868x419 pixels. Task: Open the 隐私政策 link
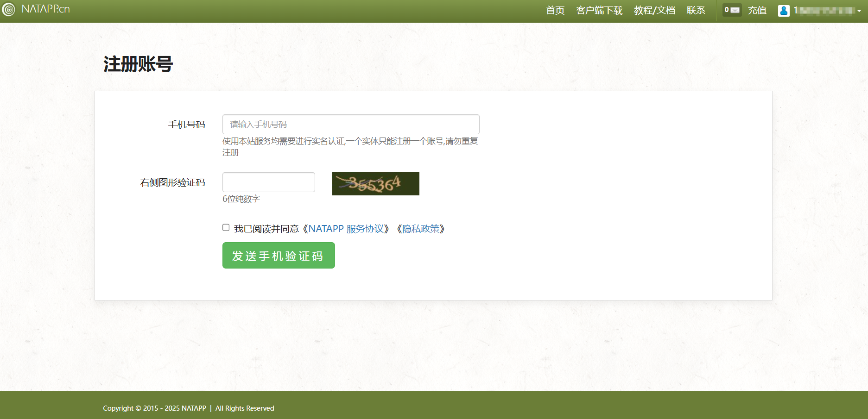coord(421,229)
